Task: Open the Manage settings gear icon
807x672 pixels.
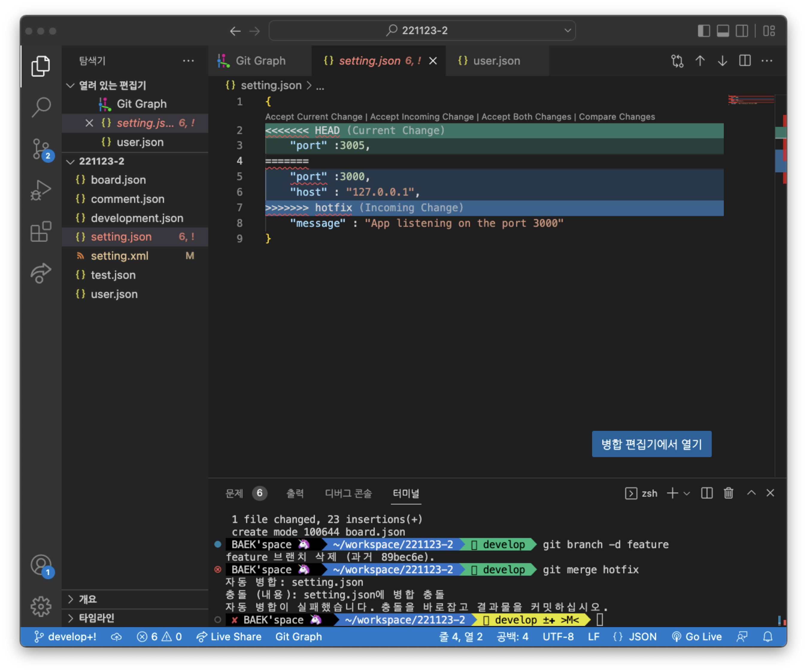Action: (x=41, y=606)
